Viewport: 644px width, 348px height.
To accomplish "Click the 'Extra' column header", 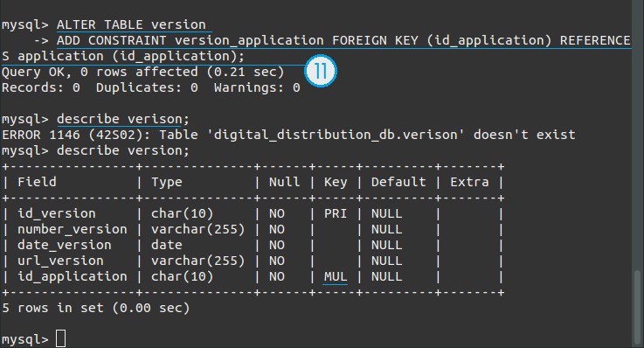I will point(469,182).
